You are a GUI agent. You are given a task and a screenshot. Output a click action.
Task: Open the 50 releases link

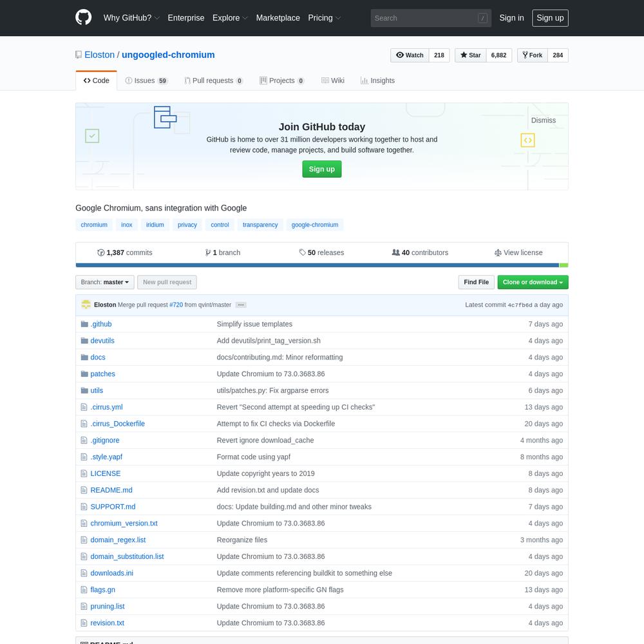[321, 252]
